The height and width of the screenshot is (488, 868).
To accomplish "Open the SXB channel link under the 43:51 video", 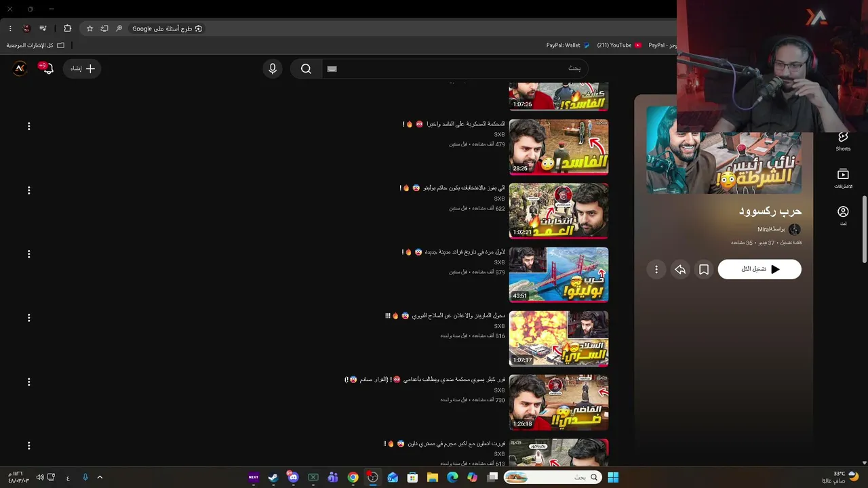I will 499,262.
